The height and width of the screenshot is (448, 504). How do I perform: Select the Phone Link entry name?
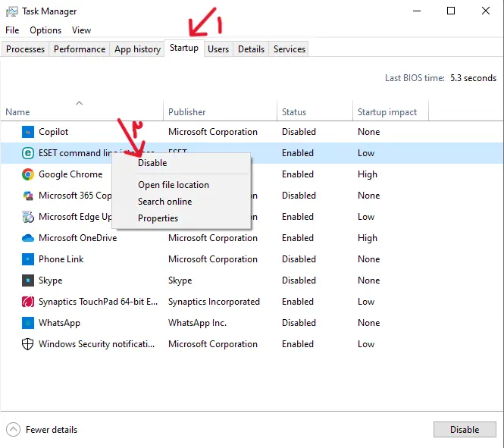[x=61, y=259]
